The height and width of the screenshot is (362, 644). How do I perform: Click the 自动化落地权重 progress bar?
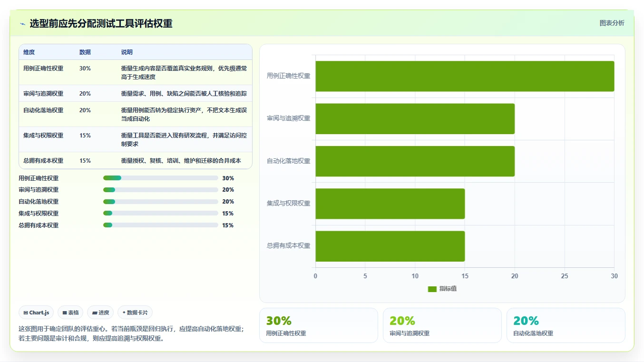(161, 202)
